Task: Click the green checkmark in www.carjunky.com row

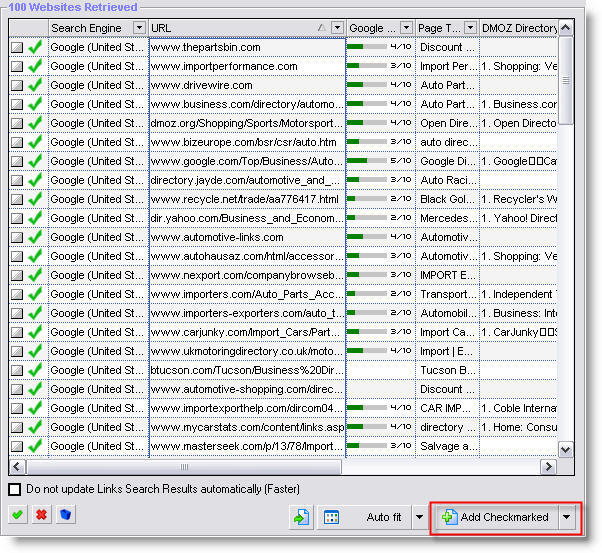Action: (35, 332)
